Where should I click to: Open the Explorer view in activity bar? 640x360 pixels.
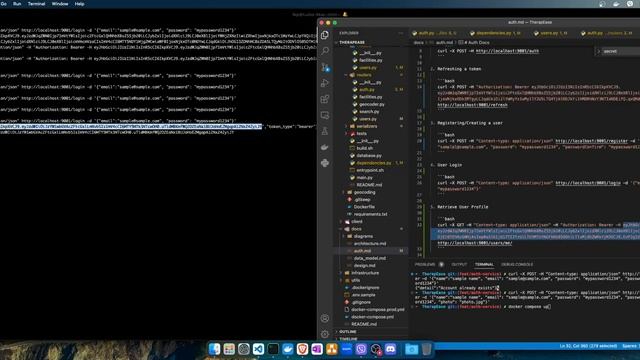coord(325,35)
